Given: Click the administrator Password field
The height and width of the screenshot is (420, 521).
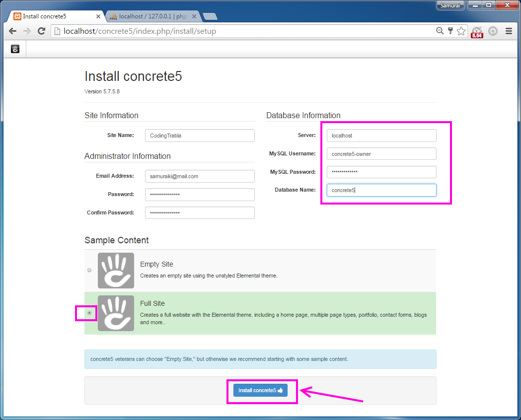Looking at the screenshot, I should [200, 195].
